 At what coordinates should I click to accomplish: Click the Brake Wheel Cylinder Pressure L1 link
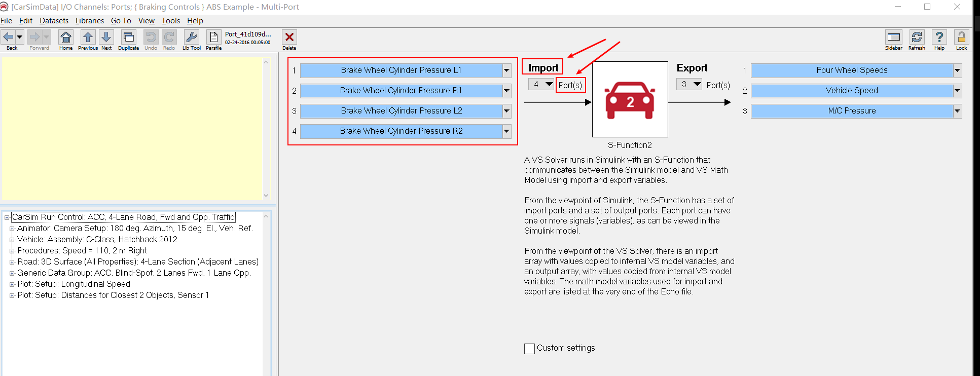[x=401, y=70]
